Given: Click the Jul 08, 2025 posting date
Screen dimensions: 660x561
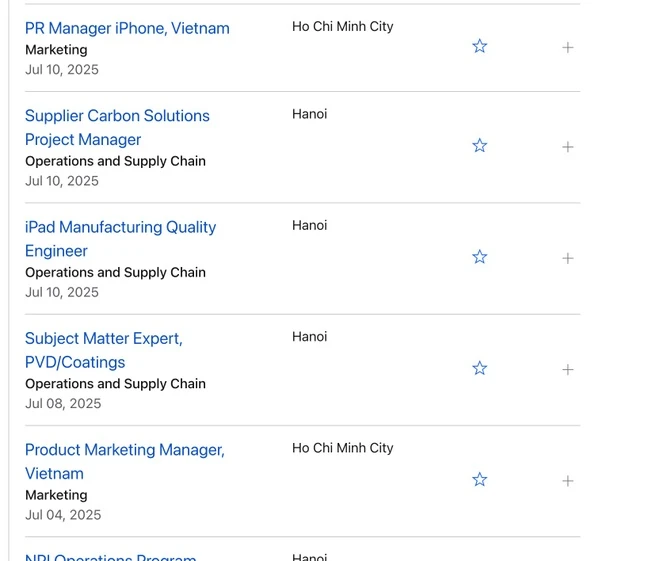Looking at the screenshot, I should coord(63,403).
